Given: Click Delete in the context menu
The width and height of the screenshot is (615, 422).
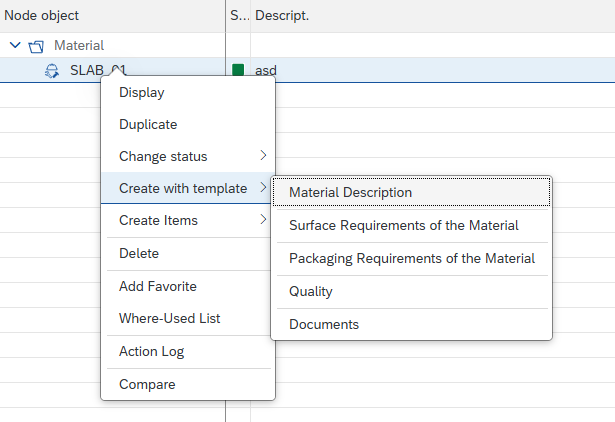Looking at the screenshot, I should coord(139,253).
